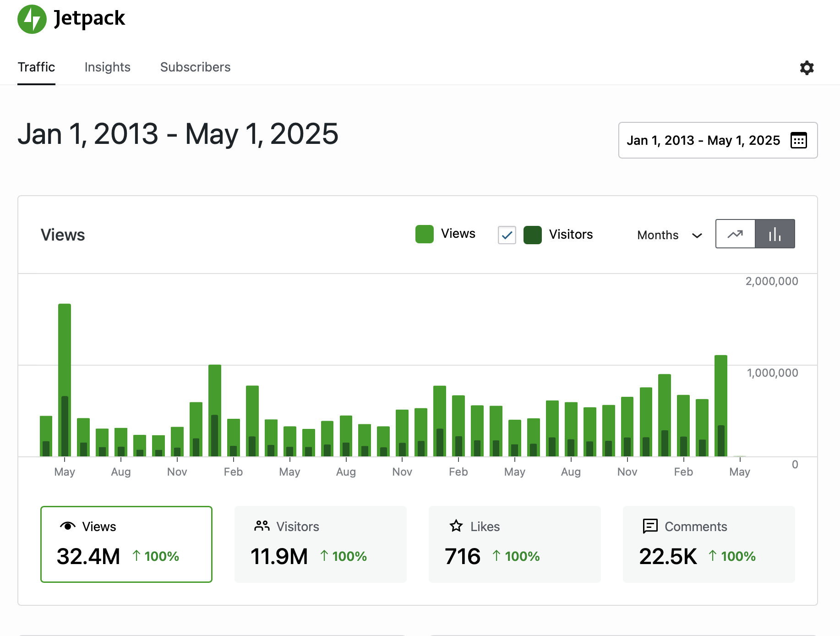Select the Visitors 11.9M stat card
The height and width of the screenshot is (636, 840).
pos(320,544)
